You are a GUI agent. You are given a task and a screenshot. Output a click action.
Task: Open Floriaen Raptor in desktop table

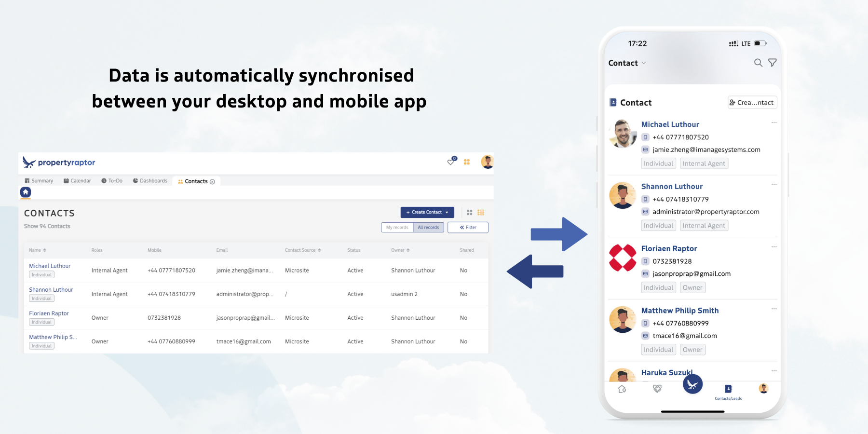coord(49,313)
